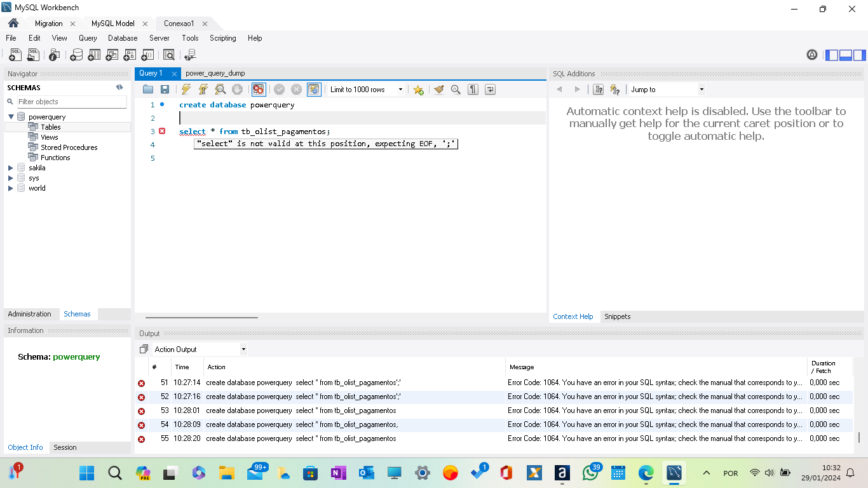This screenshot has height=488, width=868.
Task: Create a new SQL tab icon
Action: click(15, 55)
